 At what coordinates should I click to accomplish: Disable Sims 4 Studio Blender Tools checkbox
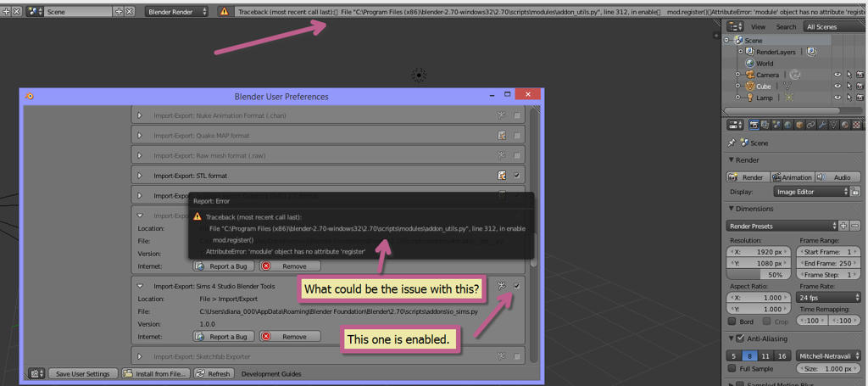516,286
